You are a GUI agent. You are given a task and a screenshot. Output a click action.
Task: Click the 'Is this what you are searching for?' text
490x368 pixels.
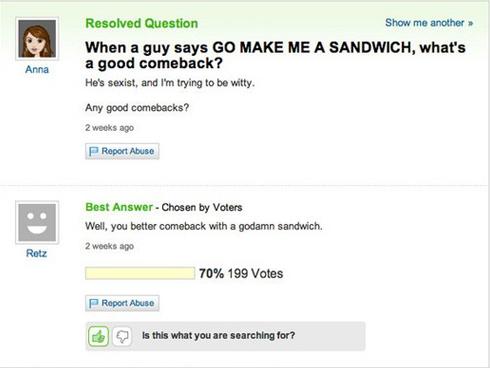[x=219, y=335]
